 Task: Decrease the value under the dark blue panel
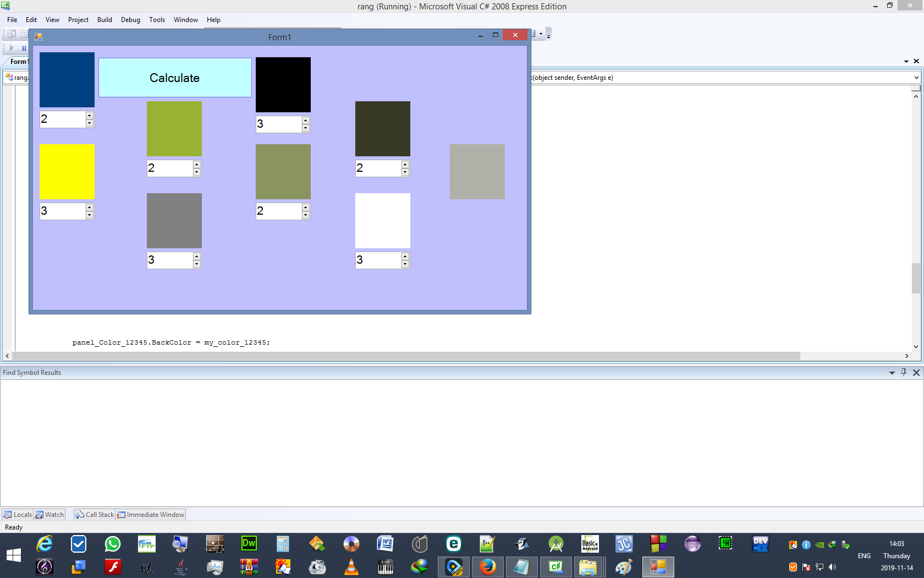[x=89, y=123]
